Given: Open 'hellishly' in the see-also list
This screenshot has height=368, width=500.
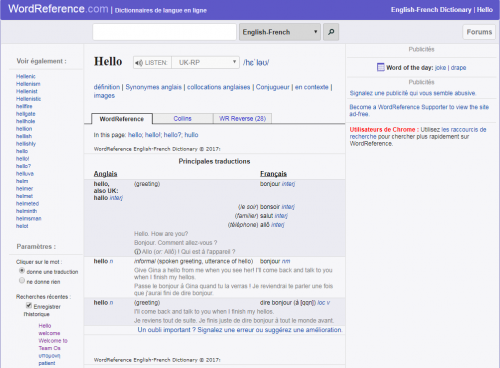Looking at the screenshot, I should (x=26, y=144).
